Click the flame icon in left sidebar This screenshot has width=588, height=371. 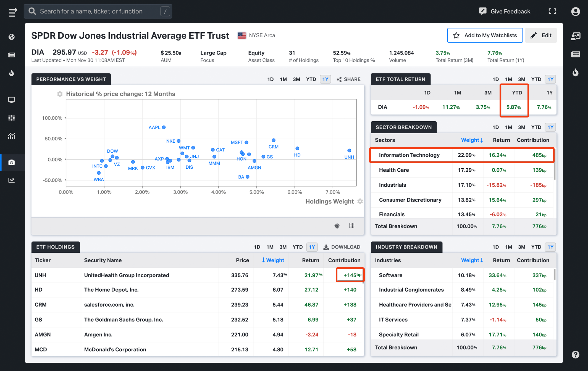(x=12, y=73)
